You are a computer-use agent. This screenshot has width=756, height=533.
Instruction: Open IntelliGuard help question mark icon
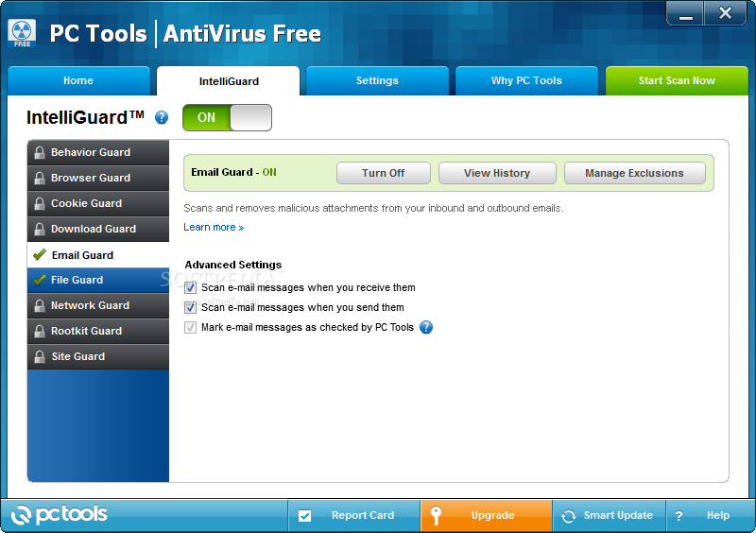tap(162, 117)
